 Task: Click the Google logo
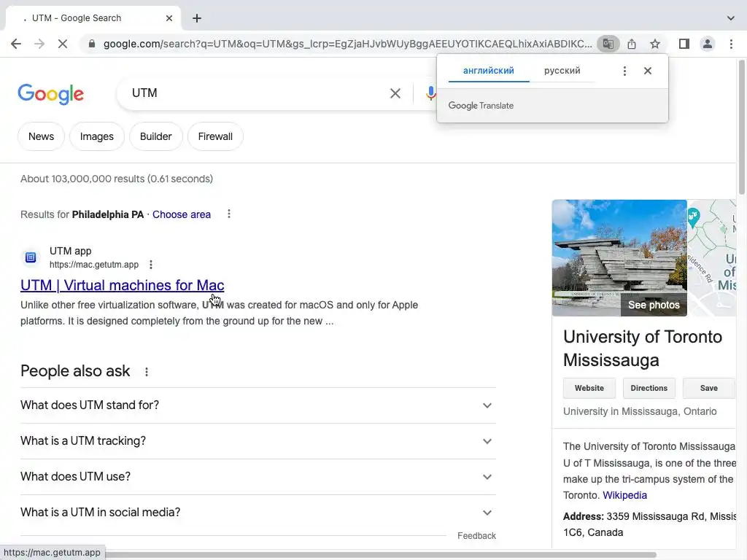point(50,94)
